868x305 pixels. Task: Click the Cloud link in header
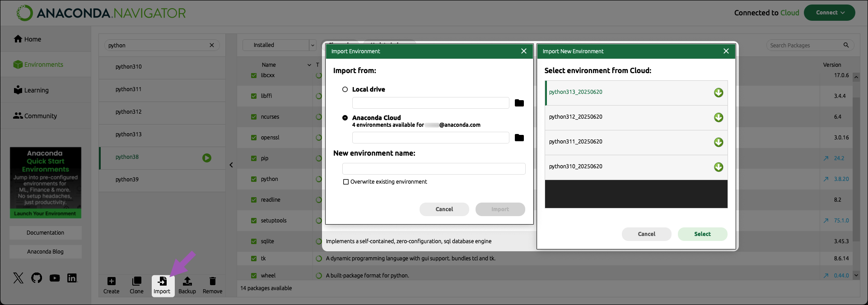pos(790,13)
